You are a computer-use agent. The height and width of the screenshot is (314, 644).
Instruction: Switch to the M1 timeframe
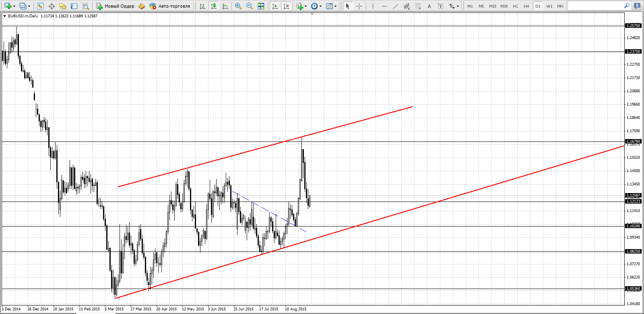coord(470,6)
